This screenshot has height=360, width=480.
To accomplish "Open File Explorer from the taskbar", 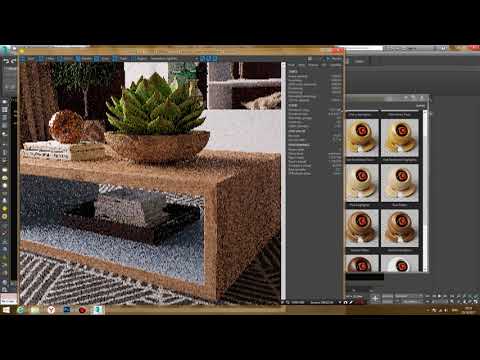I will [35, 310].
